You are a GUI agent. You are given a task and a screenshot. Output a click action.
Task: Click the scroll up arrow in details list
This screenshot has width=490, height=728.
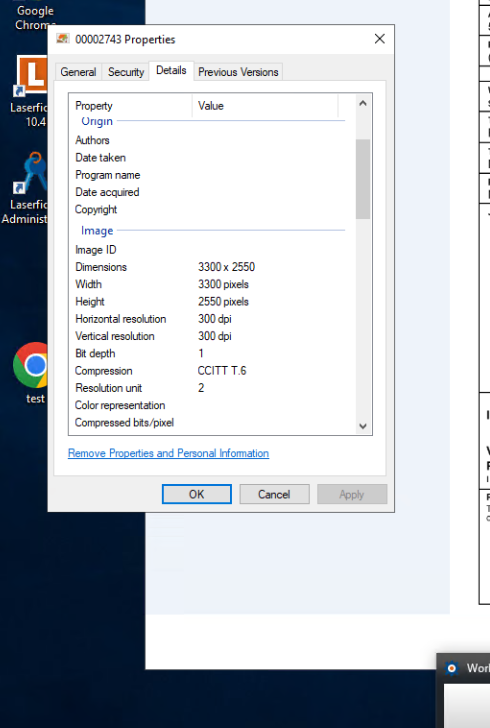tap(363, 104)
